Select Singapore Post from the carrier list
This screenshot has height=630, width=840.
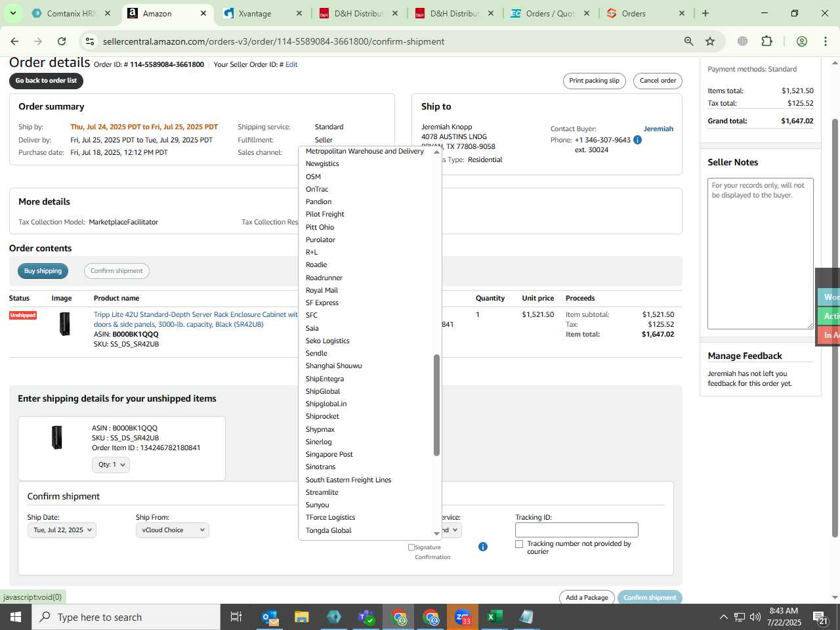click(329, 454)
